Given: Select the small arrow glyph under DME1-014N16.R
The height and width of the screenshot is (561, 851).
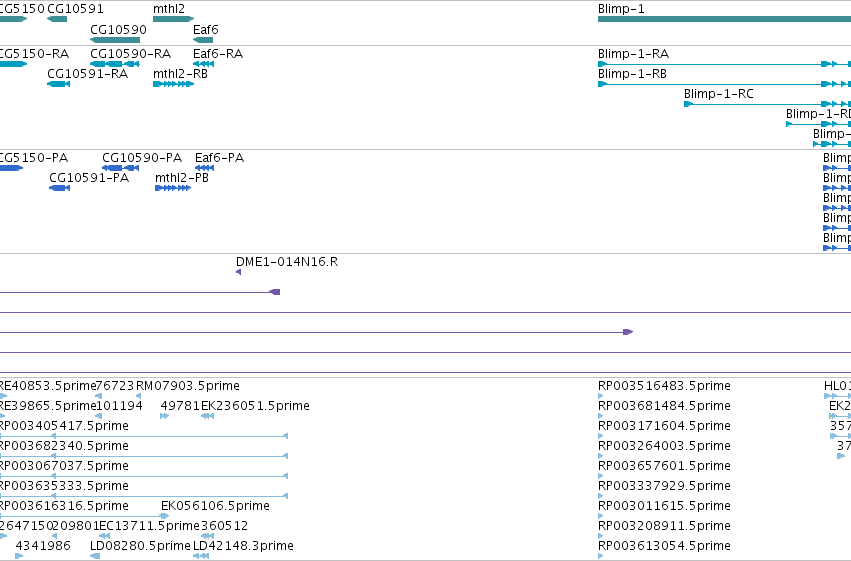Looking at the screenshot, I should pyautogui.click(x=238, y=272).
